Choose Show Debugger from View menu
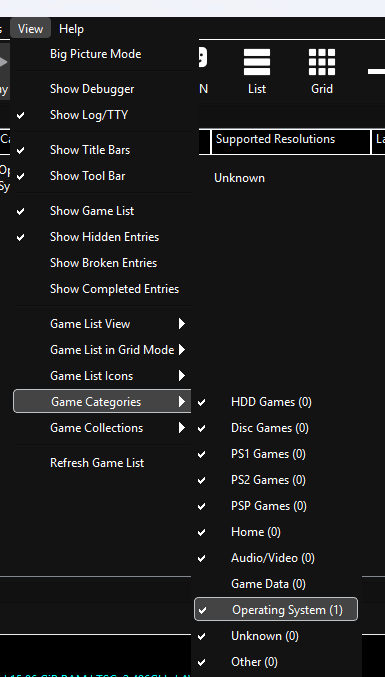Image resolution: width=385 pixels, height=677 pixels. 102,89
